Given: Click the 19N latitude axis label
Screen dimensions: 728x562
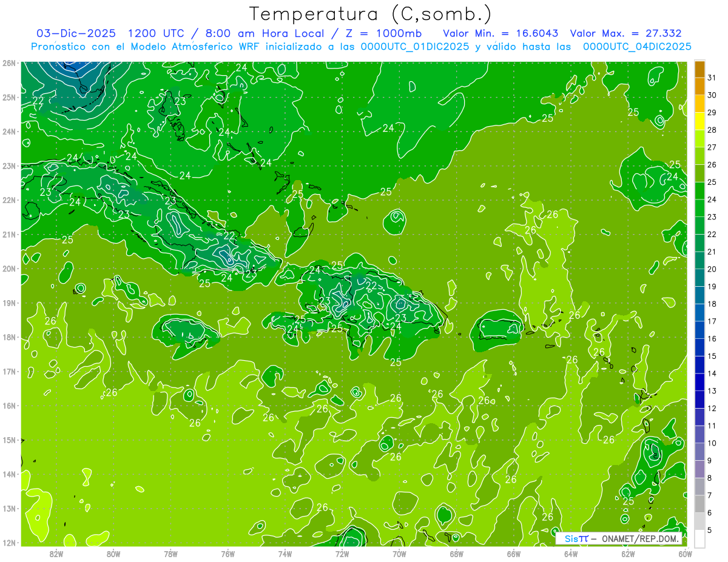Looking at the screenshot, I should 8,303.
